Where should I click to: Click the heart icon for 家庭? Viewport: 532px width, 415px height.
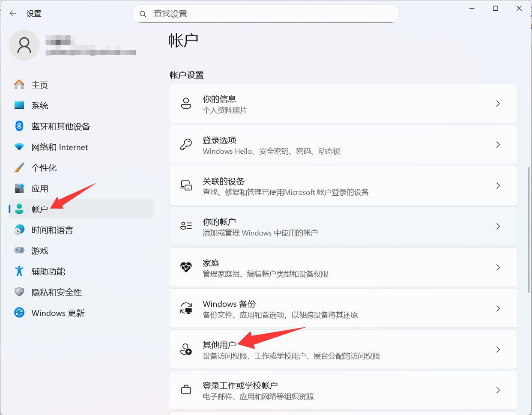(186, 267)
